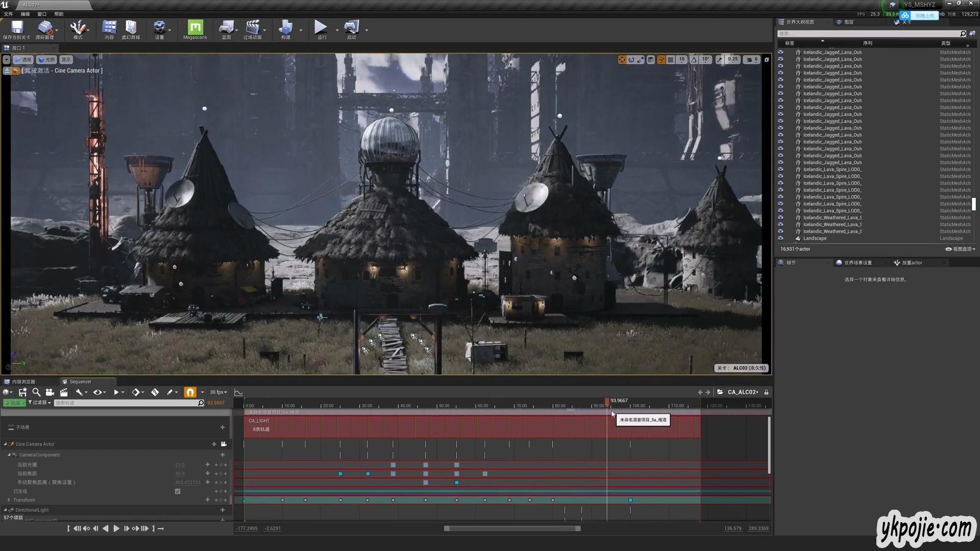This screenshot has width=980, height=551.
Task: Collapse the Cine Camera Actor track
Action: [x=6, y=444]
